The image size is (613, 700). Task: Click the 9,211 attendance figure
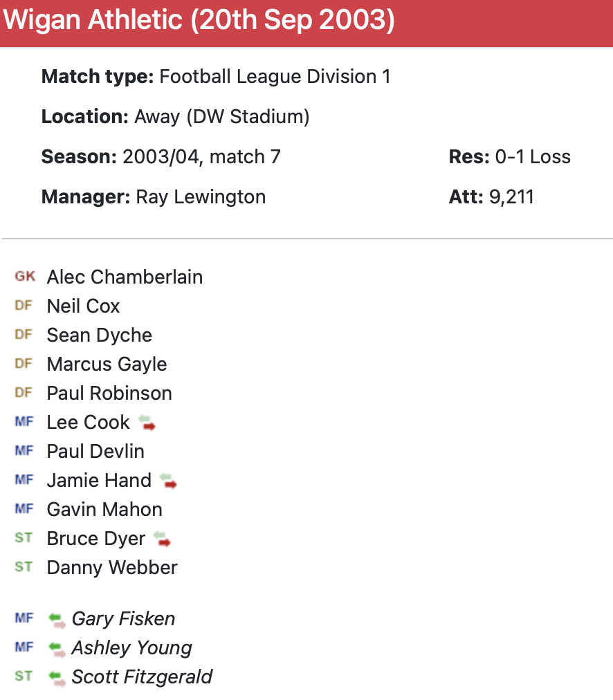click(x=511, y=196)
